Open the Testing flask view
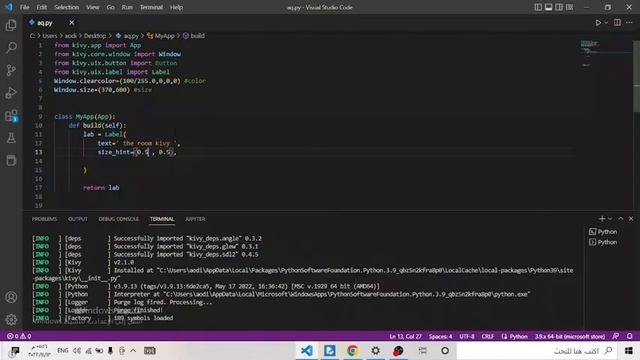This screenshot has width=640, height=360. (11, 138)
